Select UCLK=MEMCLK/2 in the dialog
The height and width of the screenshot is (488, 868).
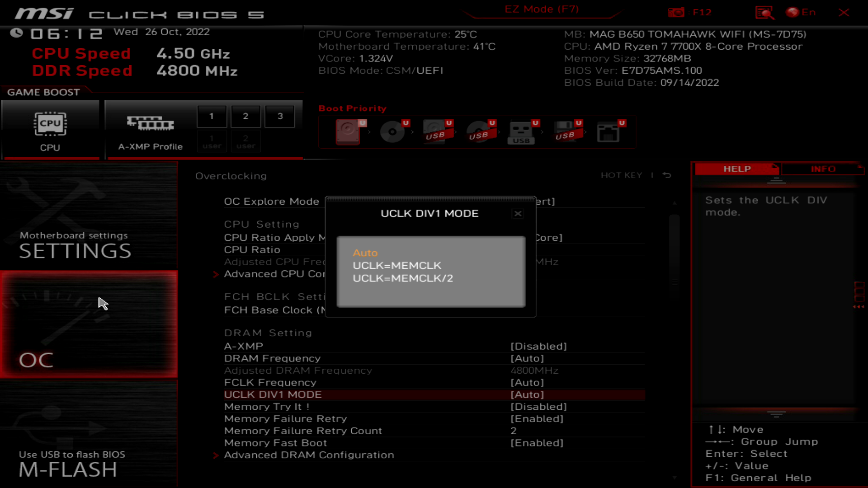click(402, 278)
